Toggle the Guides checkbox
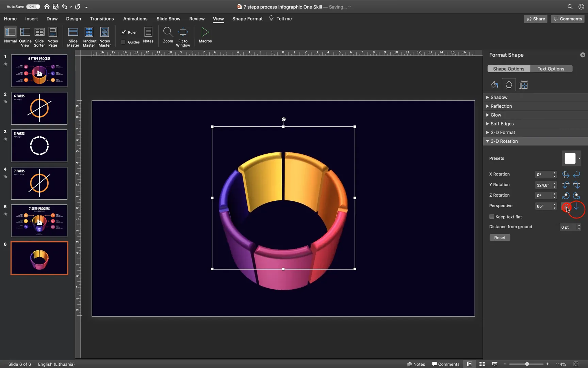 [x=123, y=42]
